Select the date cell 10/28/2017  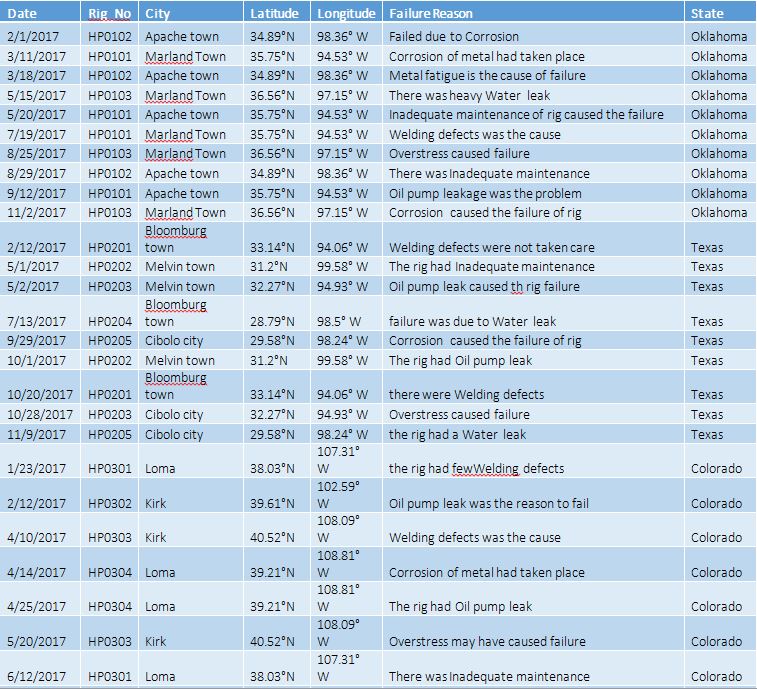point(40,414)
